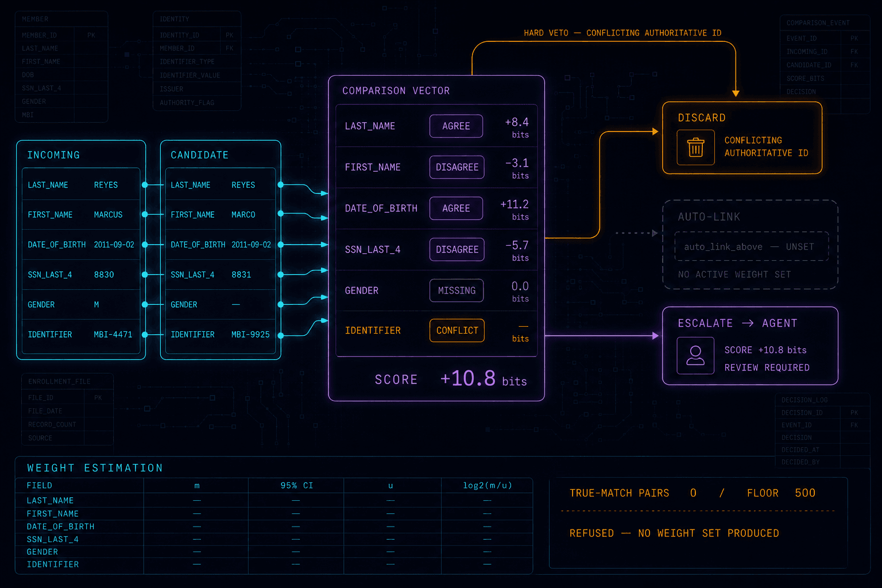Click the AGREE badge for LAST_NAME
882x588 pixels.
[456, 126]
